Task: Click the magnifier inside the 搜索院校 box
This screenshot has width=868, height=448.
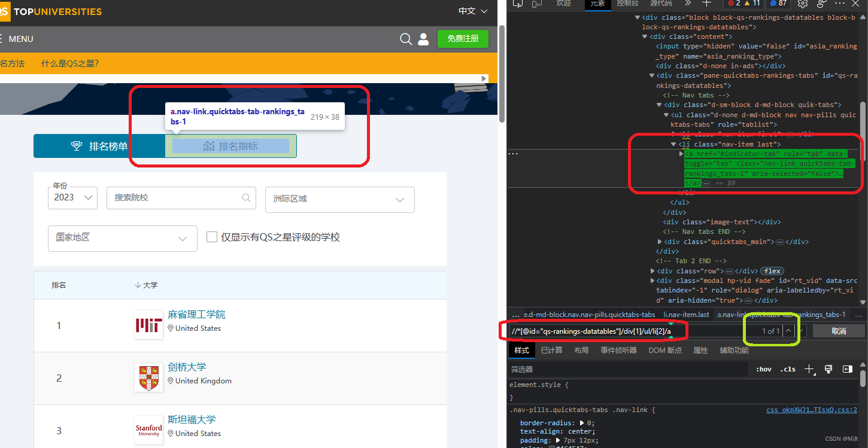Action: (246, 197)
